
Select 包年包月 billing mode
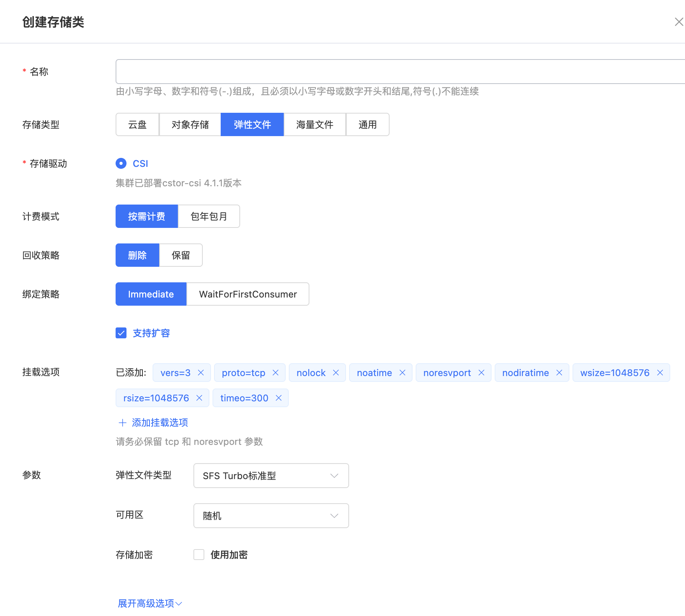209,216
